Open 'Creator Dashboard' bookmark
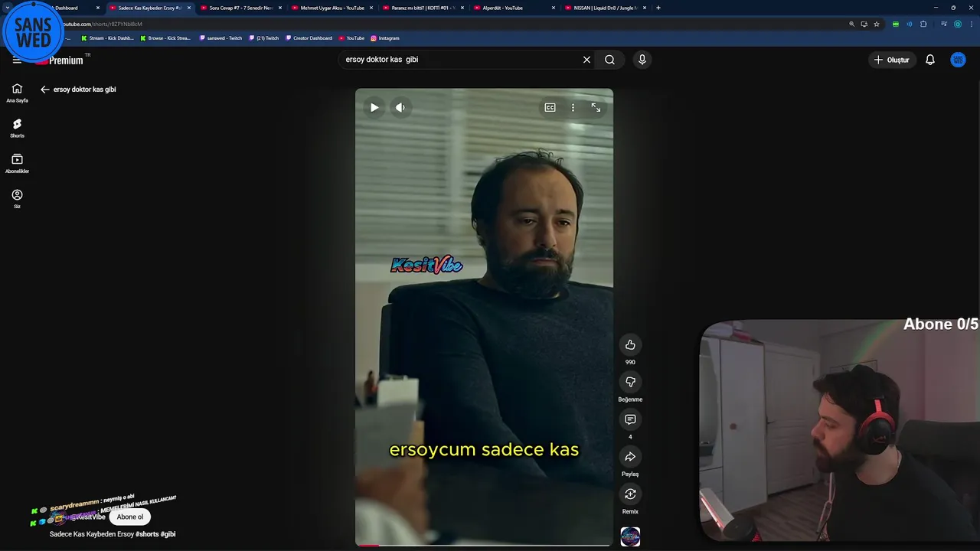Image resolution: width=980 pixels, height=551 pixels. 309,37
